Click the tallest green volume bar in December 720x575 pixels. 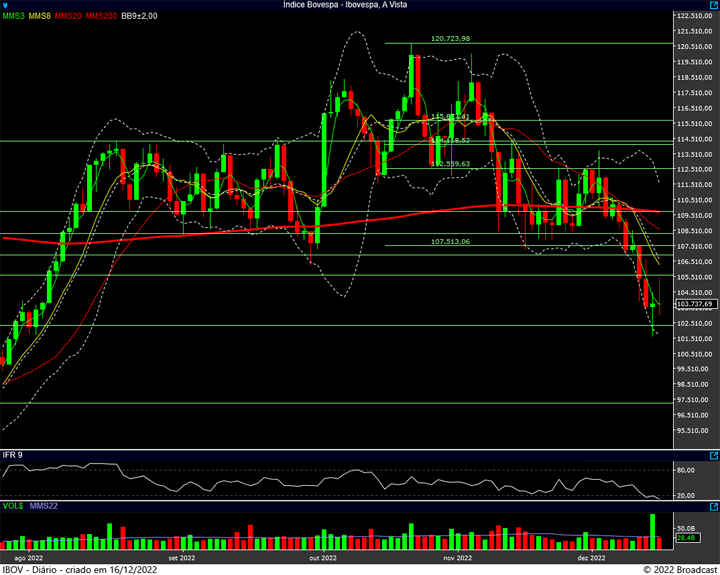(652, 532)
